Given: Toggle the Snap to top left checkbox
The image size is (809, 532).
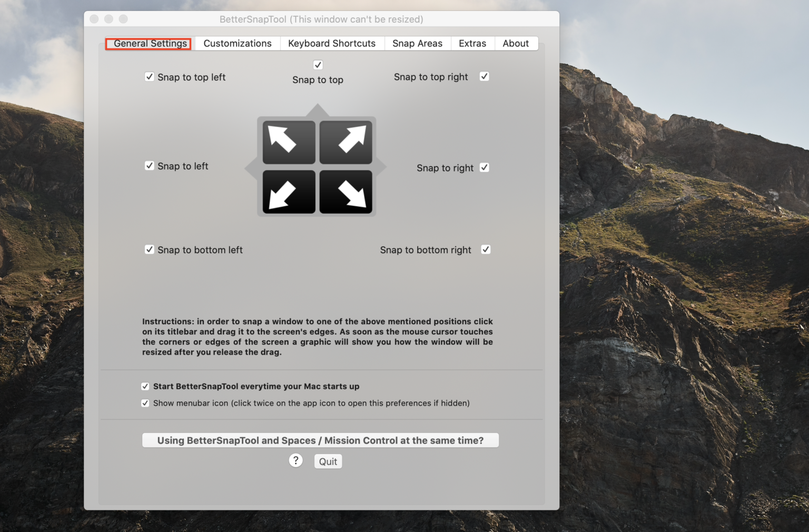Looking at the screenshot, I should pos(150,77).
